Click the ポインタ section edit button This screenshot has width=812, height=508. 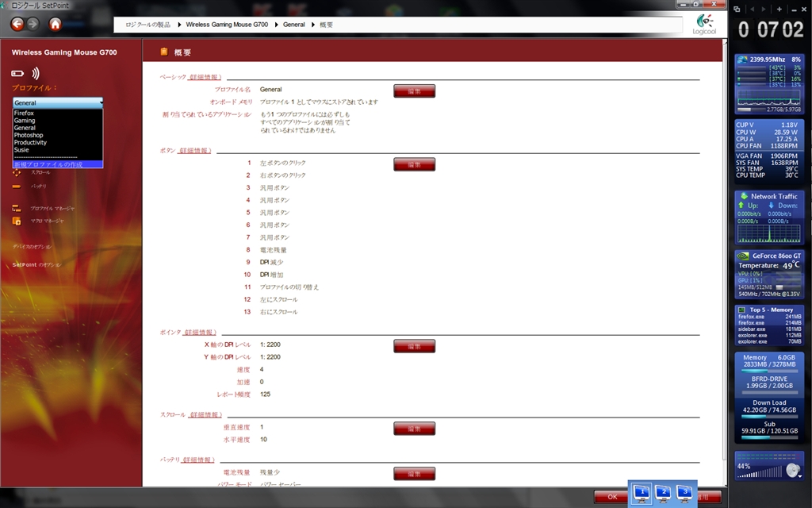pos(414,346)
